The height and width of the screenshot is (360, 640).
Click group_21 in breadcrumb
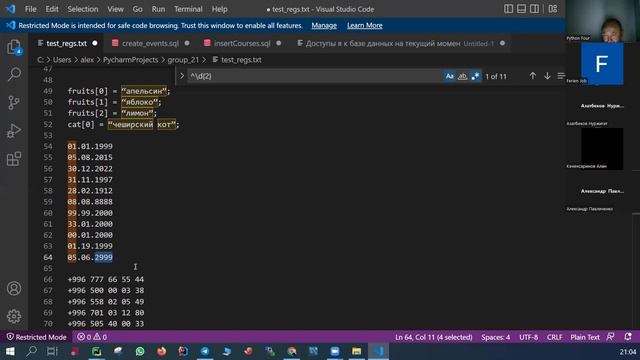point(183,60)
